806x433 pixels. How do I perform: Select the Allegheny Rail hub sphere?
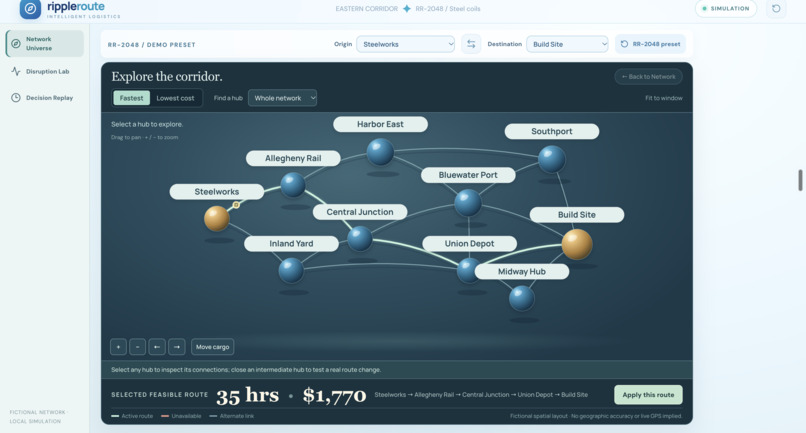[x=293, y=185]
